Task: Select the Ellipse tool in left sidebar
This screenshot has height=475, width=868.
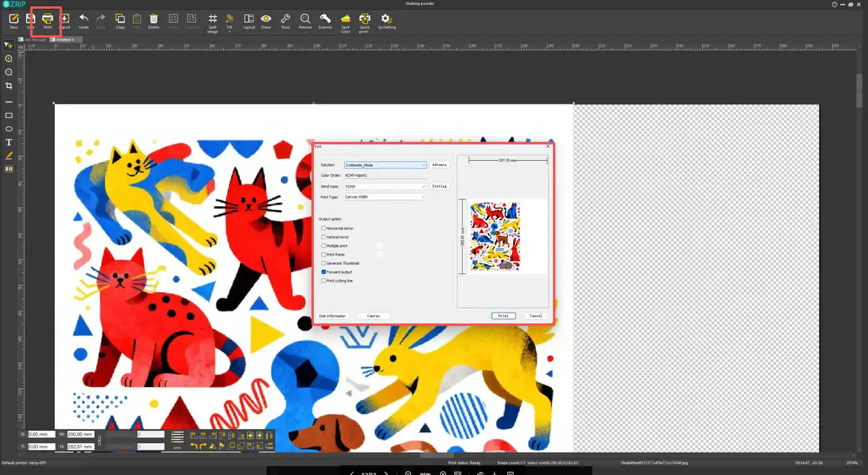Action: 9,129
